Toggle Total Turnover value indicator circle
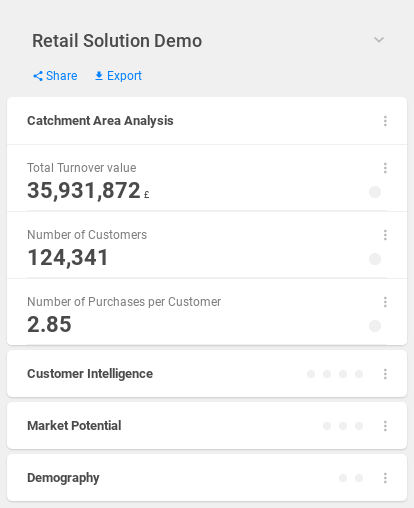Image resolution: width=414 pixels, height=508 pixels. [375, 192]
